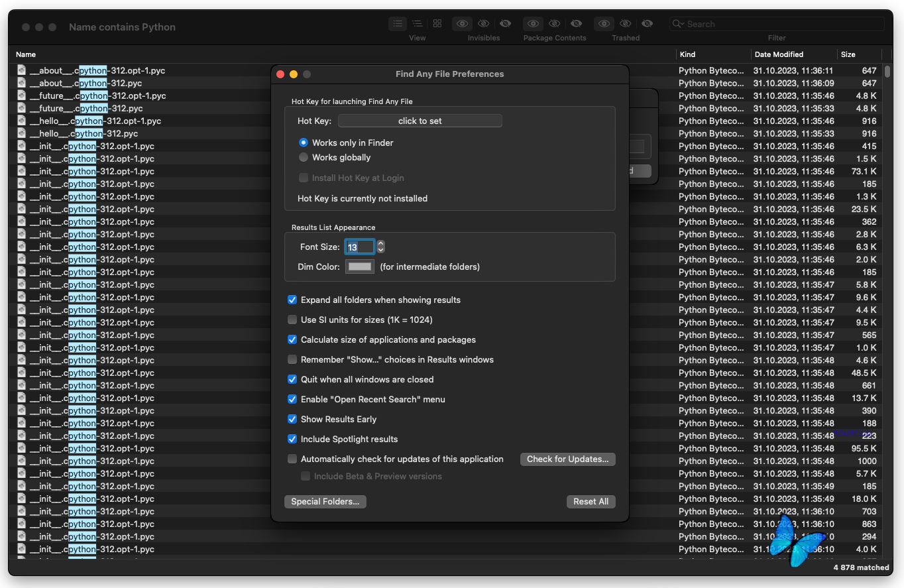Screen dimensions: 904x588
Task: Select "Works globally" radio button
Action: click(304, 157)
